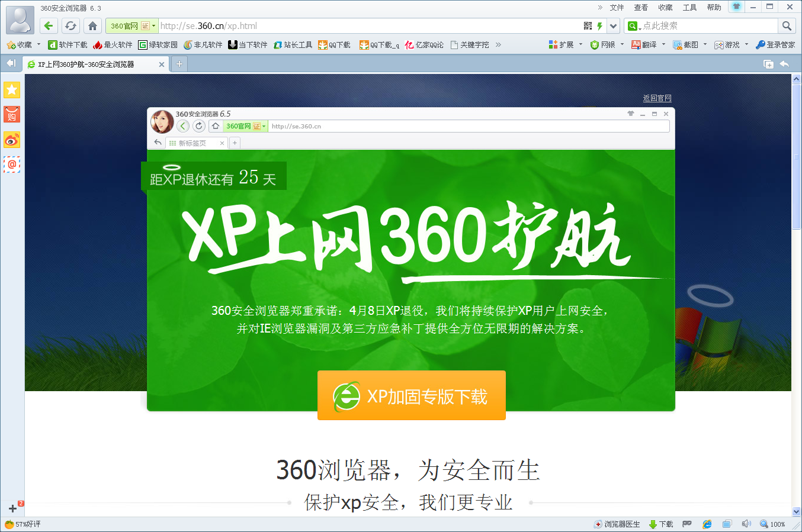This screenshot has width=802, height=532.
Task: Open the 工具 menu
Action: [689, 8]
